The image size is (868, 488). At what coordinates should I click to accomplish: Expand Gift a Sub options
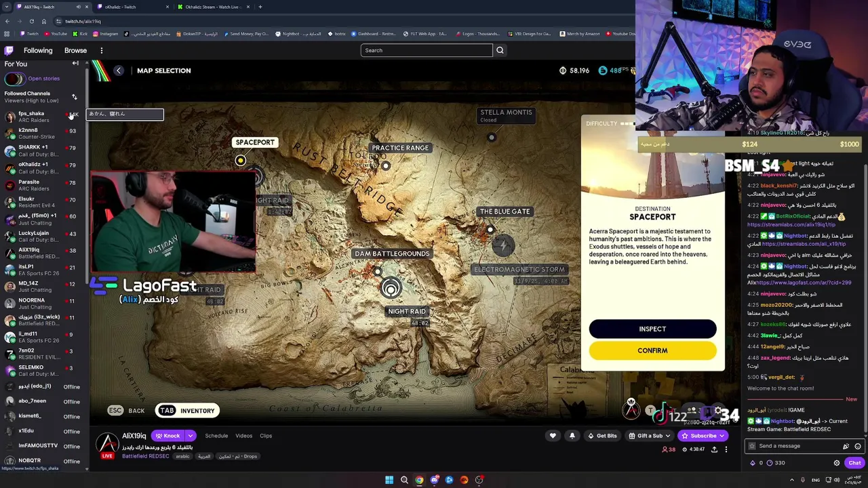coord(669,436)
